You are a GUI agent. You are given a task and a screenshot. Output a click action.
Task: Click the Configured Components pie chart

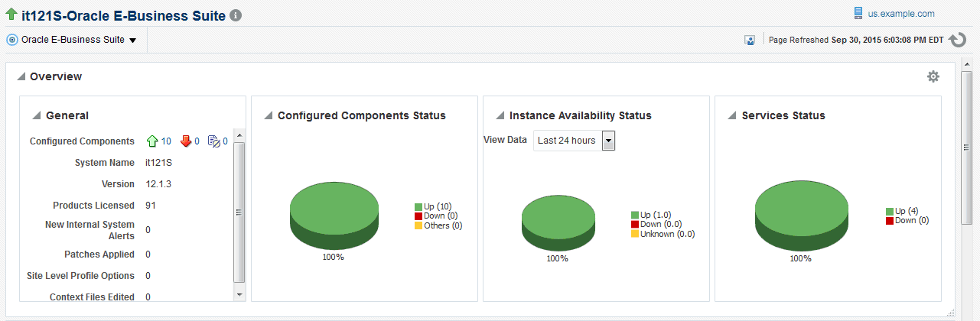[334, 216]
